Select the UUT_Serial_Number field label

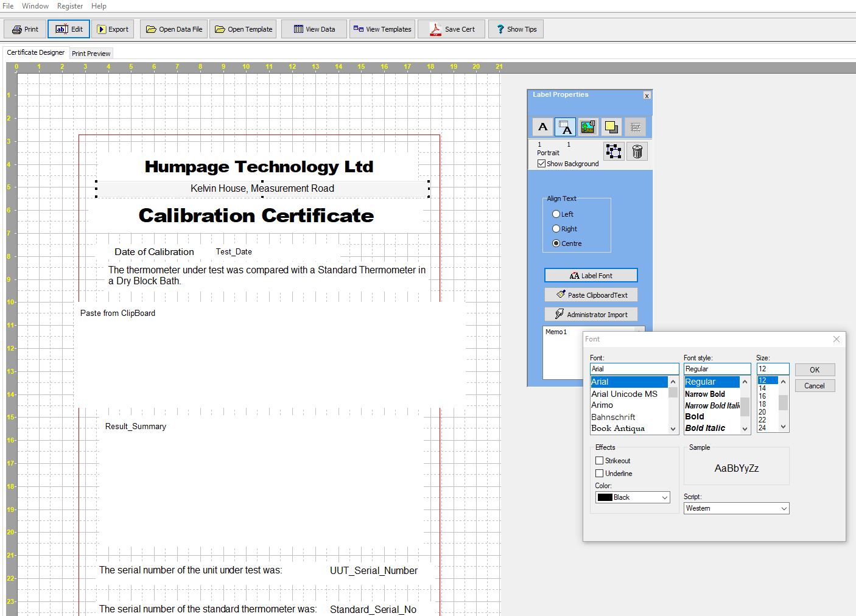374,570
